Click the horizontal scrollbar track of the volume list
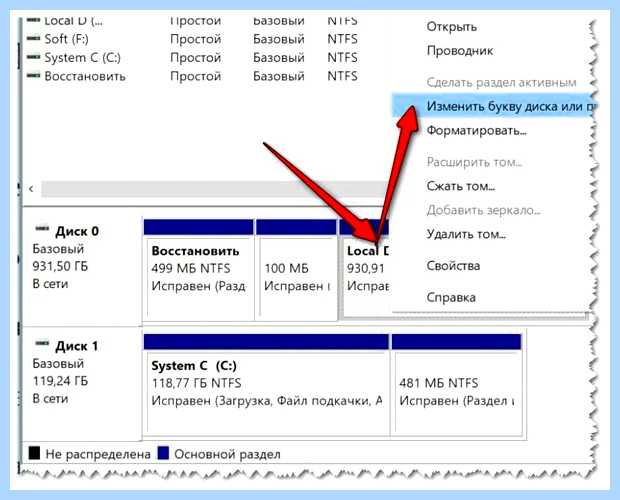Screen dimensions: 620x500 pyautogui.click(x=214, y=189)
